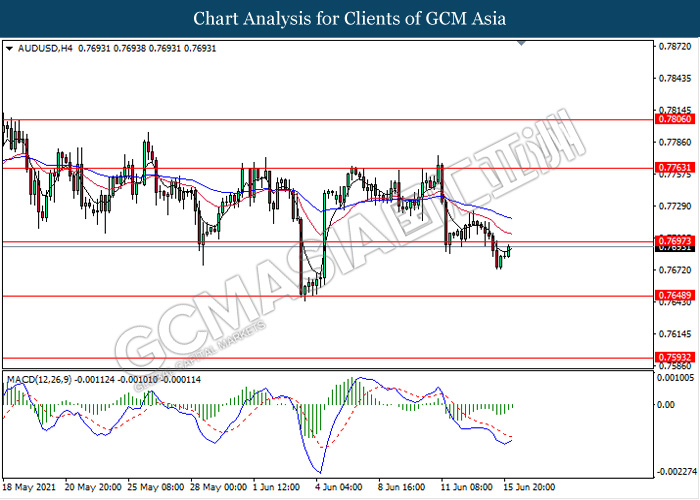700x500 pixels.
Task: Click the 0.75860 price scale value
Action: pos(675,366)
